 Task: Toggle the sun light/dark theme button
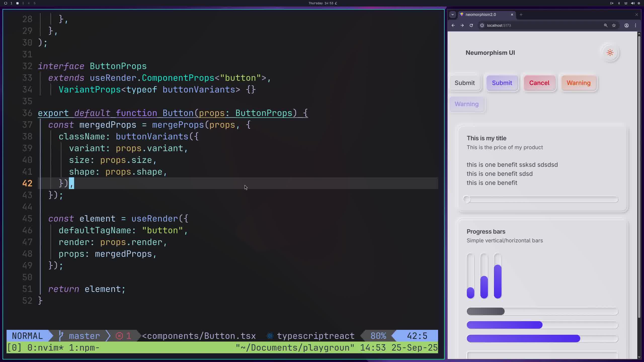610,53
